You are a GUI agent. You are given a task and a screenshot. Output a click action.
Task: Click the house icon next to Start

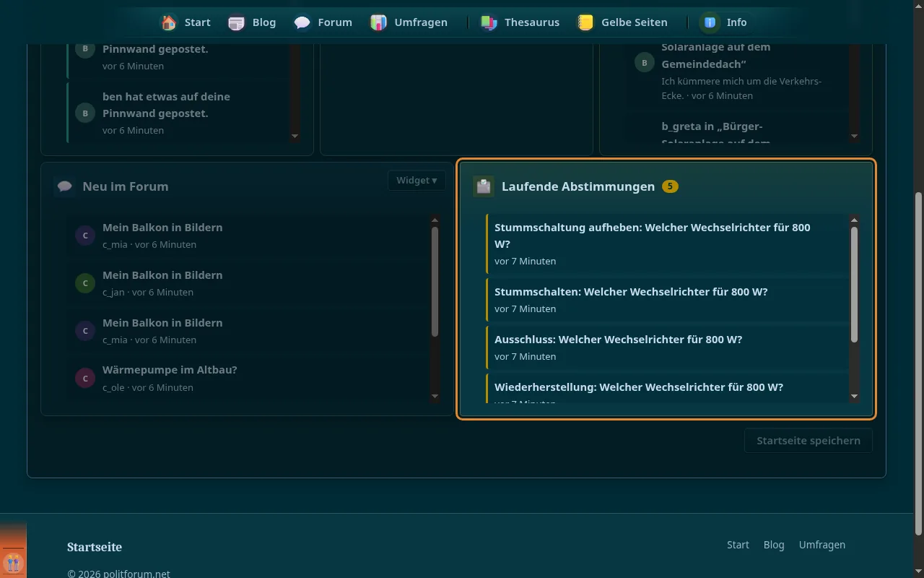[x=169, y=22]
